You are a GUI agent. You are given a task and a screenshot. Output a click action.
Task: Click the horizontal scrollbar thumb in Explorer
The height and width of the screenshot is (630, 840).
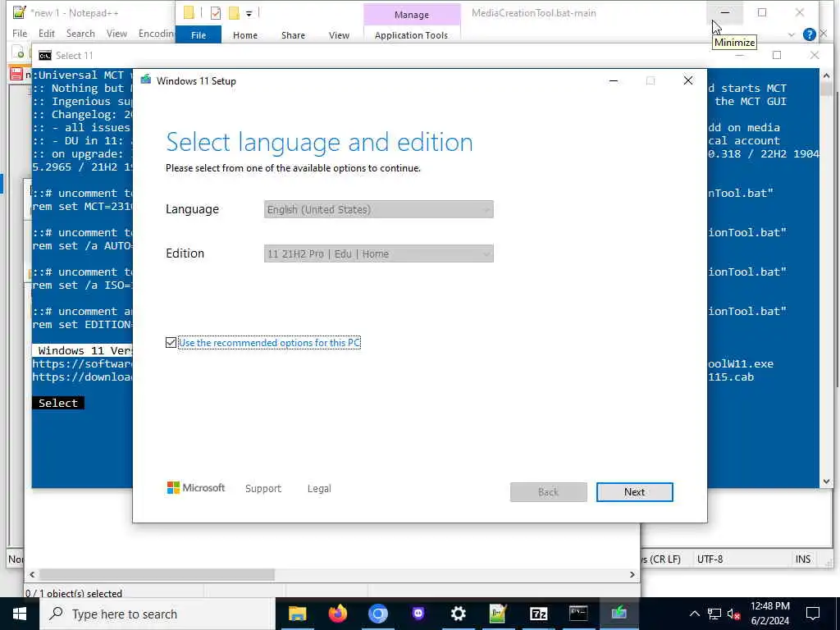point(157,574)
